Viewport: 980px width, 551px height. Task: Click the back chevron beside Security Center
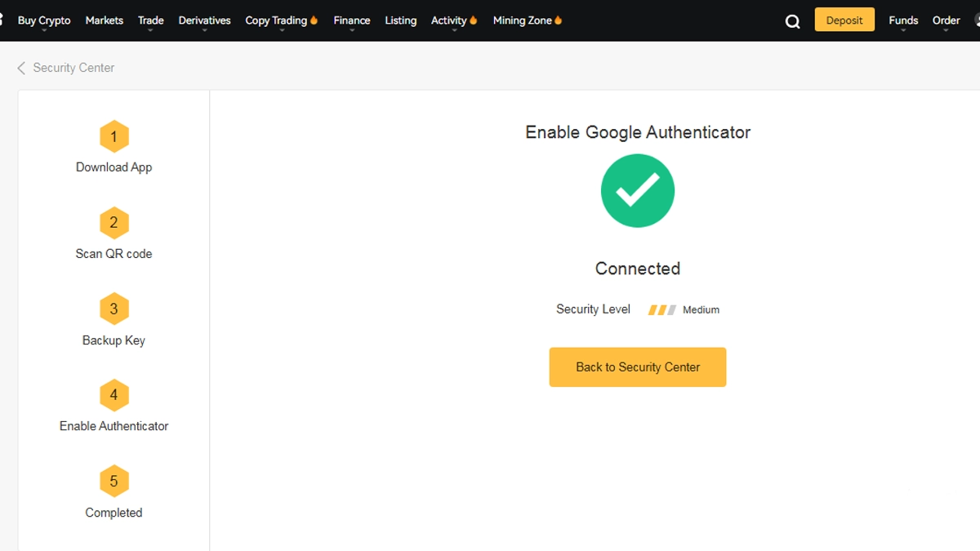[x=21, y=68]
